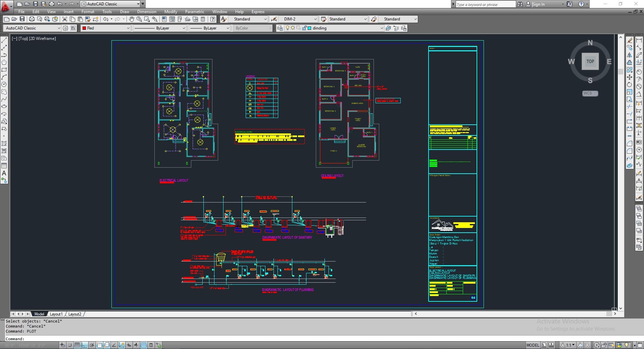Click the Save icon in the quick access bar
The width and height of the screenshot is (644, 349).
35,4
